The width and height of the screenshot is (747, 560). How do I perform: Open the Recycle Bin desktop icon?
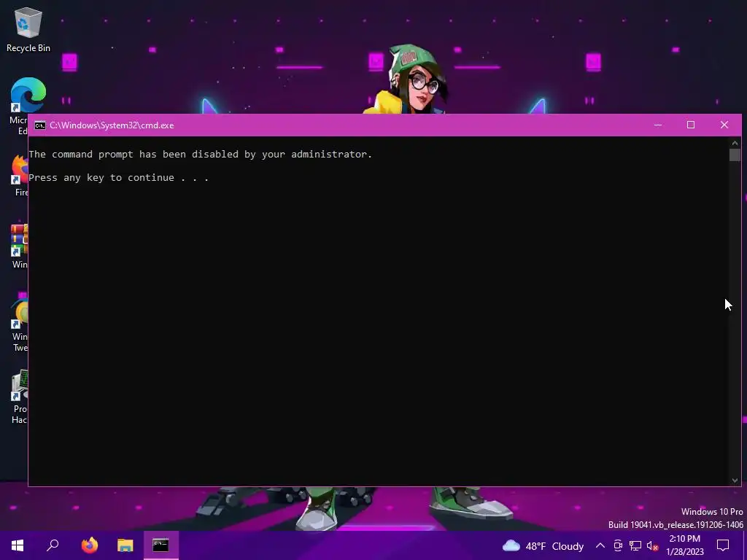coord(28,29)
